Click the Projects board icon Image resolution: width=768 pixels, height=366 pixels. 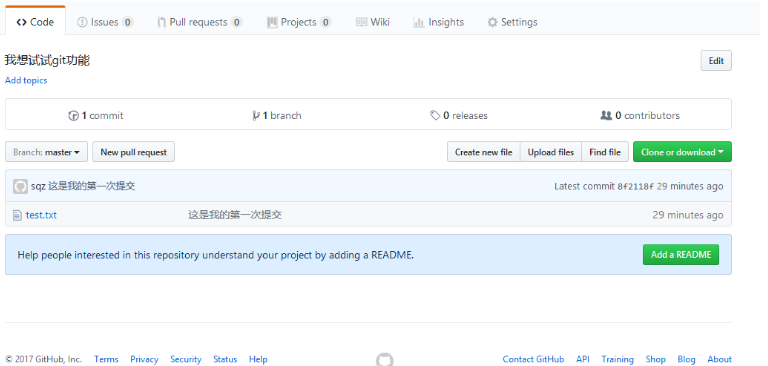click(x=272, y=22)
